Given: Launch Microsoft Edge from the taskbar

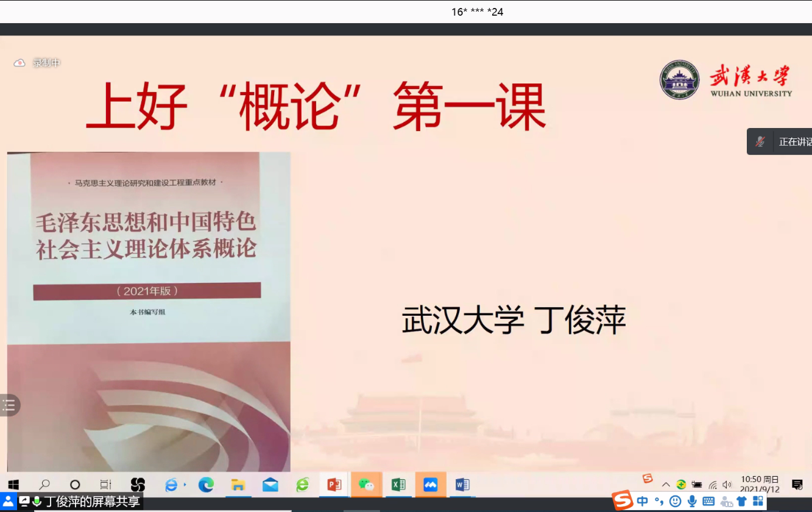Looking at the screenshot, I should pos(206,485).
